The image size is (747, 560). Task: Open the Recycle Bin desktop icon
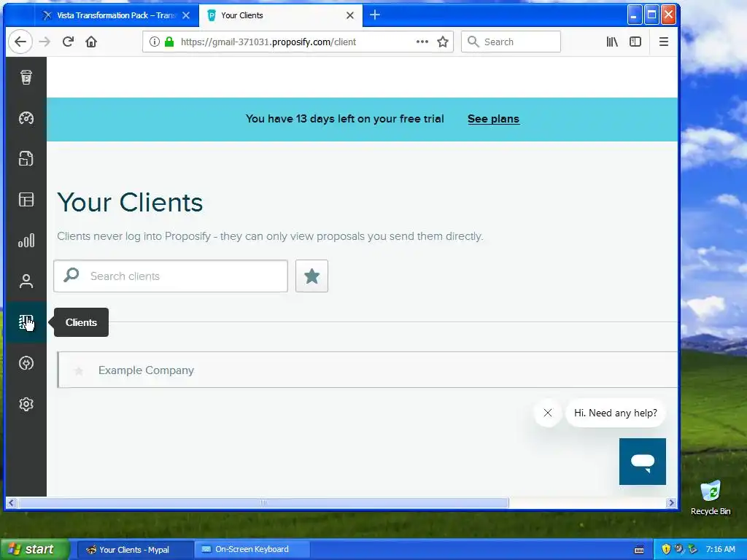[711, 497]
